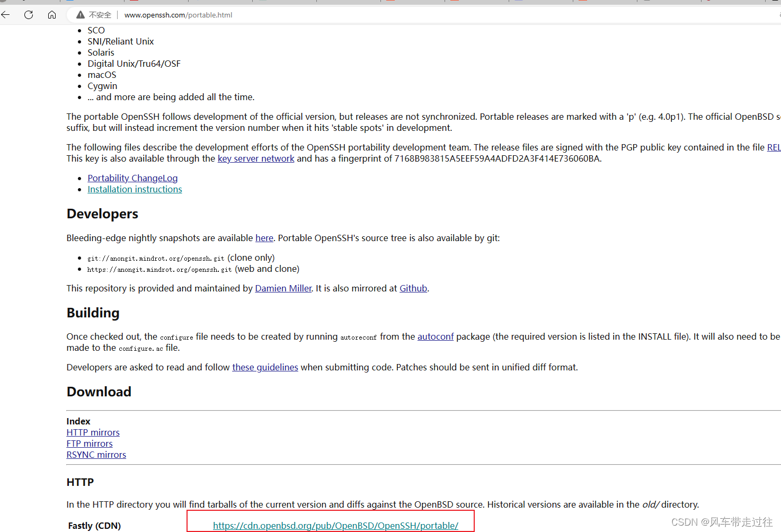The image size is (781, 532).
Task: Click the PGP fingerprint 7168B983815A5EEF59A4ADFD2A3F414E736060BA
Action: point(497,158)
